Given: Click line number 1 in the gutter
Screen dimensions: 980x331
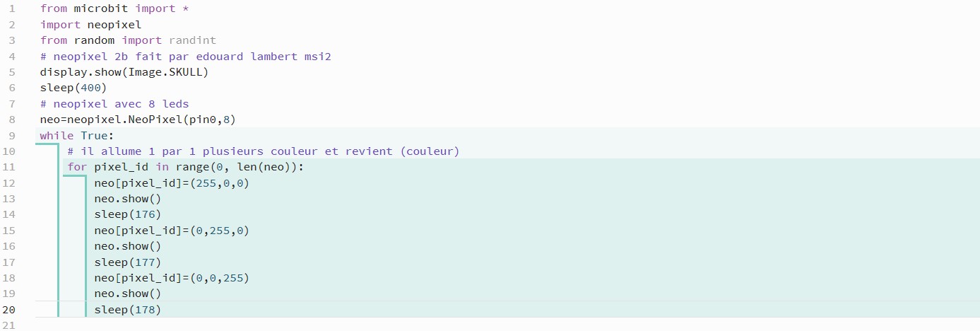Looking at the screenshot, I should [x=11, y=8].
